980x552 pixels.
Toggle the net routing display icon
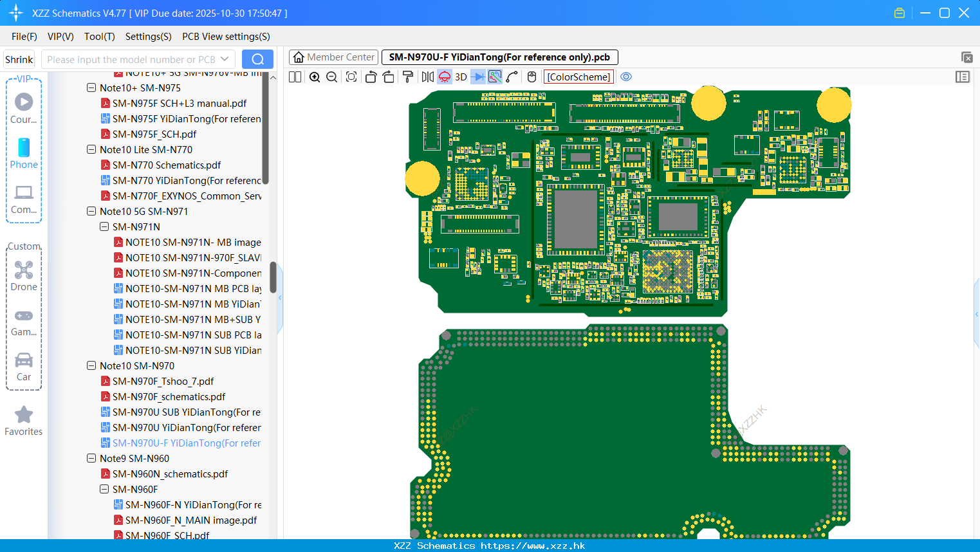495,77
